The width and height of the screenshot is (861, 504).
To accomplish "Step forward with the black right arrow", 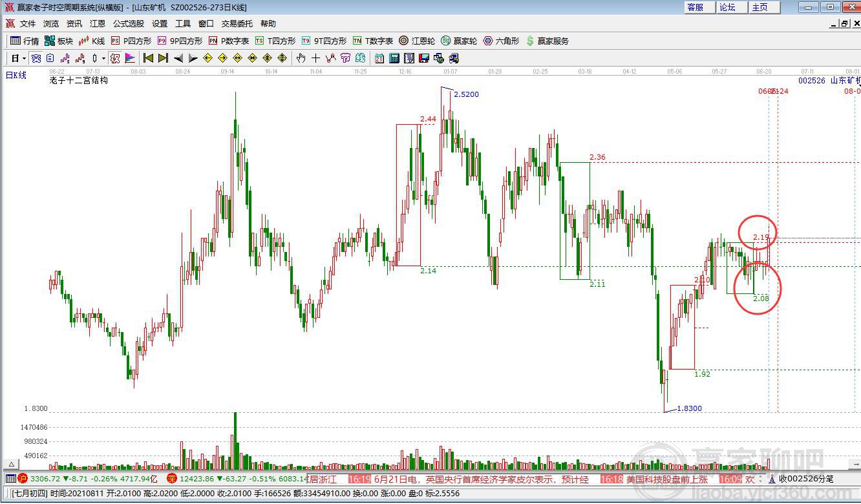I will click(x=193, y=58).
